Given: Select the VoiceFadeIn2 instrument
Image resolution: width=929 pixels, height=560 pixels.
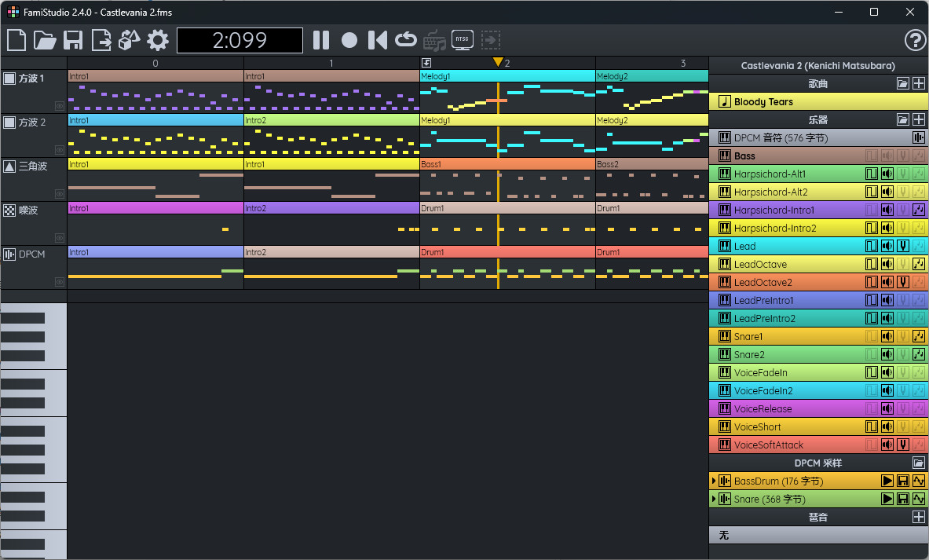Looking at the screenshot, I should [x=818, y=390].
